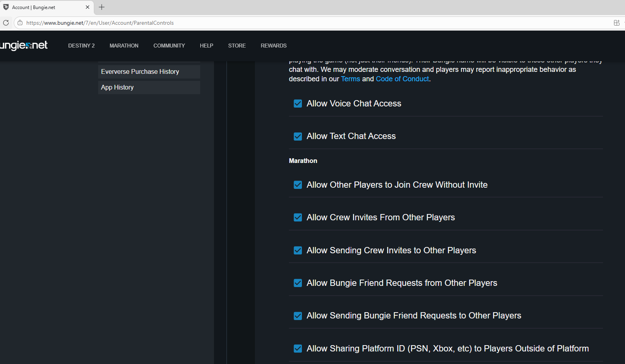
Task: Click the Bungie.net logo
Action: coord(24,46)
